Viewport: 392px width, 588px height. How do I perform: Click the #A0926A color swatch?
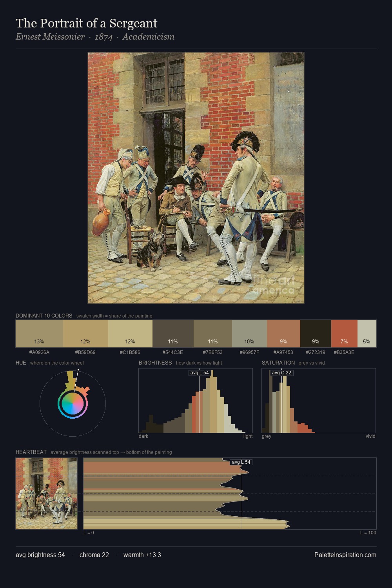(x=39, y=334)
